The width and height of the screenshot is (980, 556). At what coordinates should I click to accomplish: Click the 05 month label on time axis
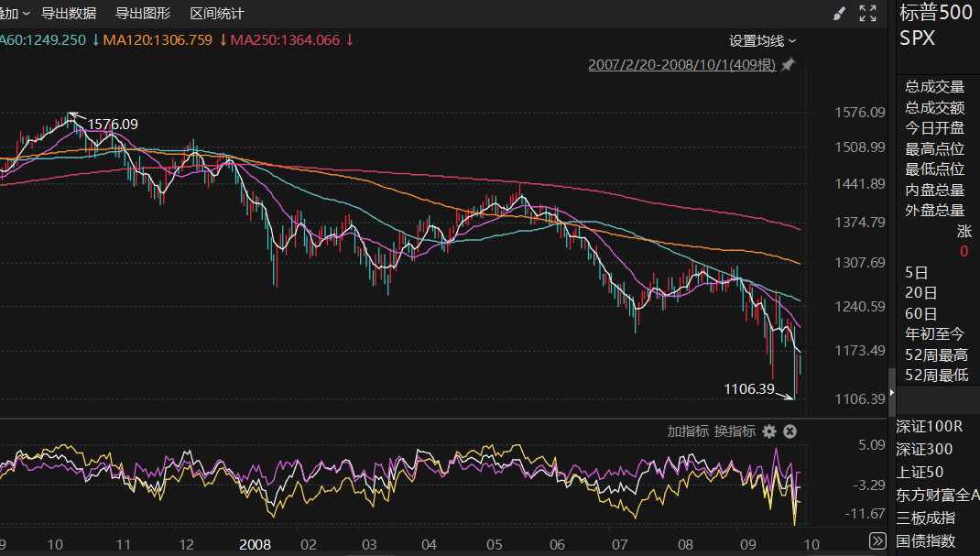[495, 545]
